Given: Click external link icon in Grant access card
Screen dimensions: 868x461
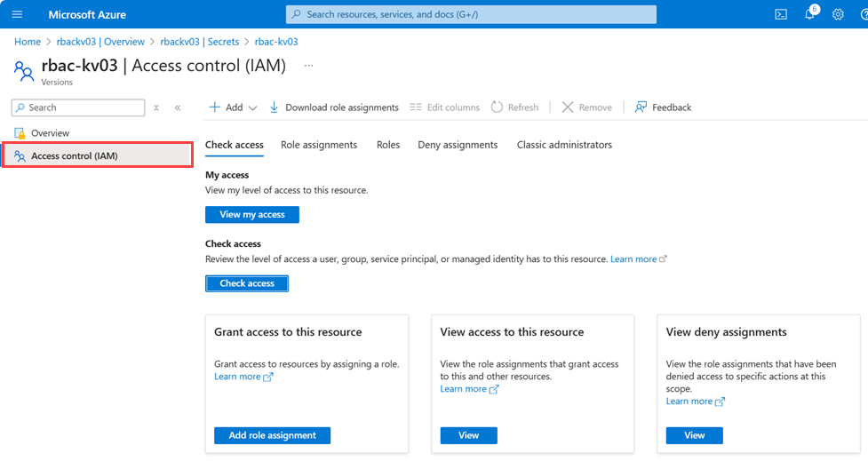Looking at the screenshot, I should point(268,377).
